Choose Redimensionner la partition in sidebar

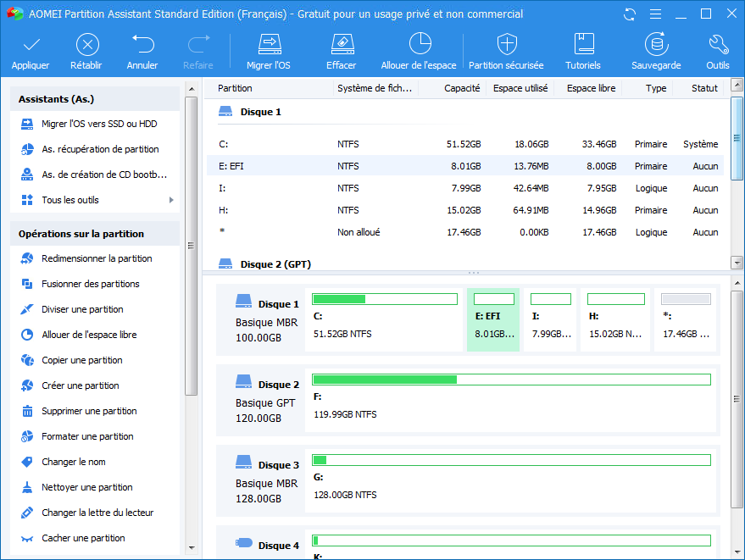click(x=97, y=258)
